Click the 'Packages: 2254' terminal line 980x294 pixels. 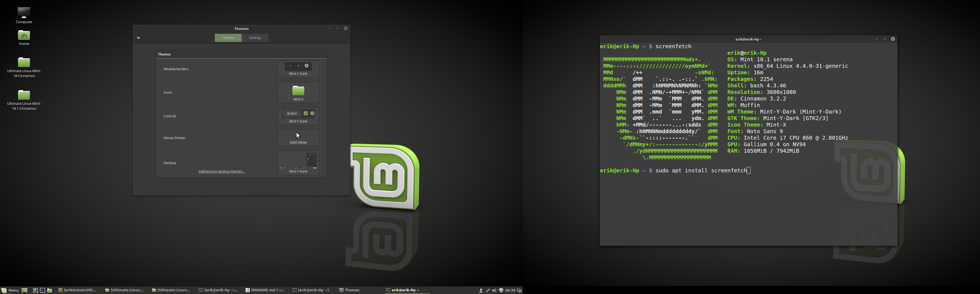point(750,79)
